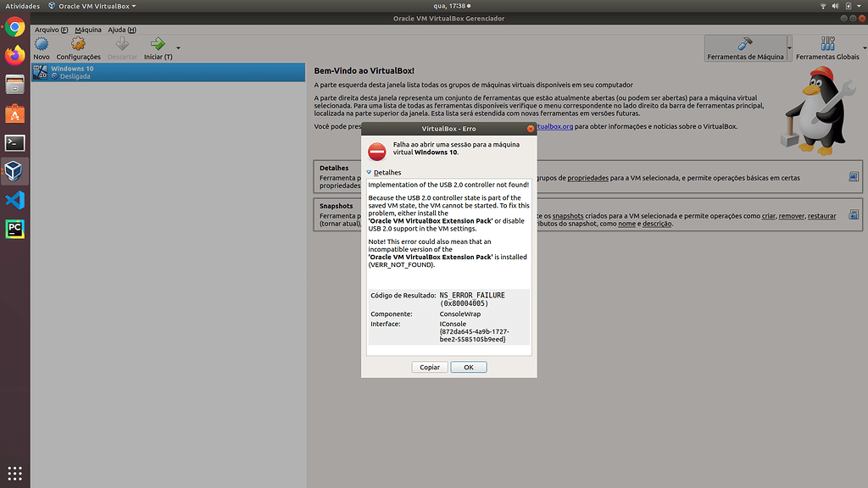This screenshot has height=488, width=868.
Task: Collapse the Detalhes section in error dialog
Action: (369, 173)
